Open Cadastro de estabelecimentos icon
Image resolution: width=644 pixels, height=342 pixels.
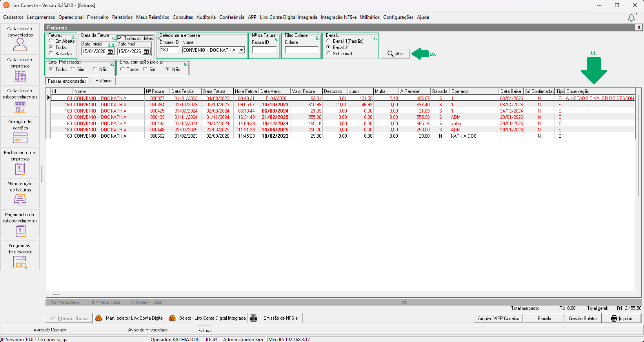[x=20, y=100]
